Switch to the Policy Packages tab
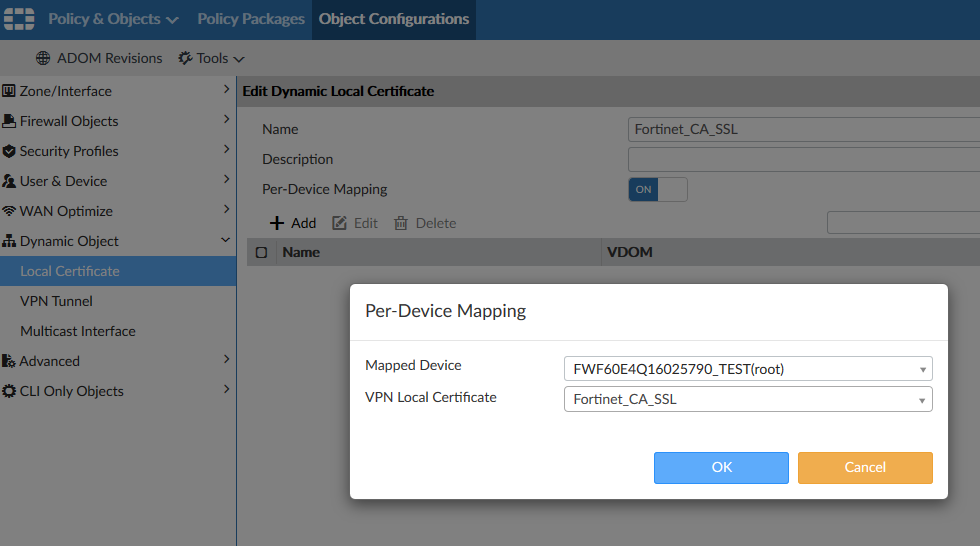Viewport: 980px width, 546px height. [x=251, y=19]
